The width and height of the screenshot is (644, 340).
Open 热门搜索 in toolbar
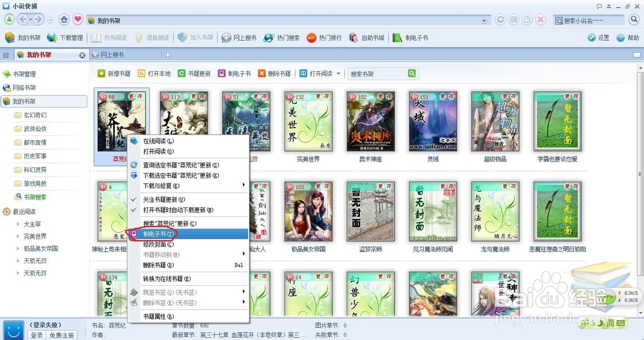pyautogui.click(x=282, y=38)
